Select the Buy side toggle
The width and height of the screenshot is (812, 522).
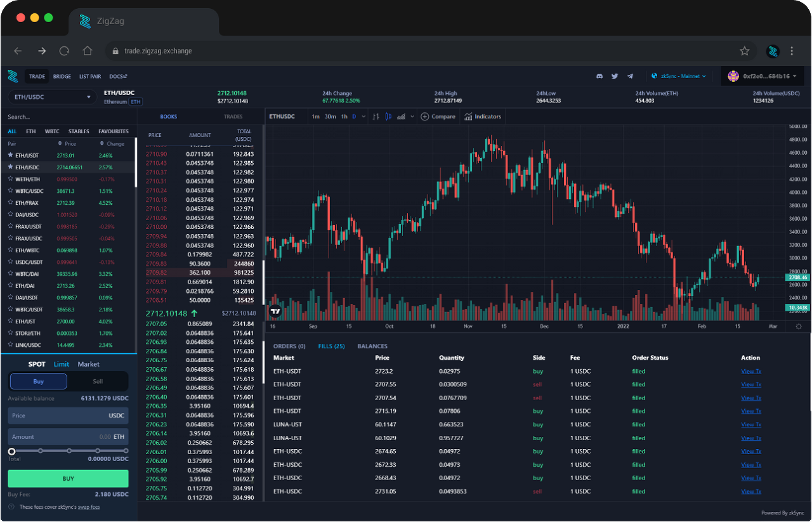pyautogui.click(x=38, y=381)
